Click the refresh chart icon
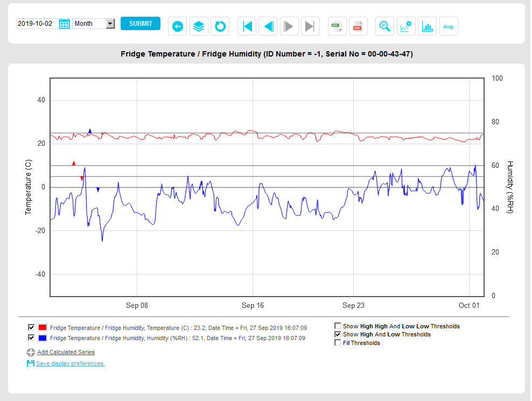 [x=220, y=26]
